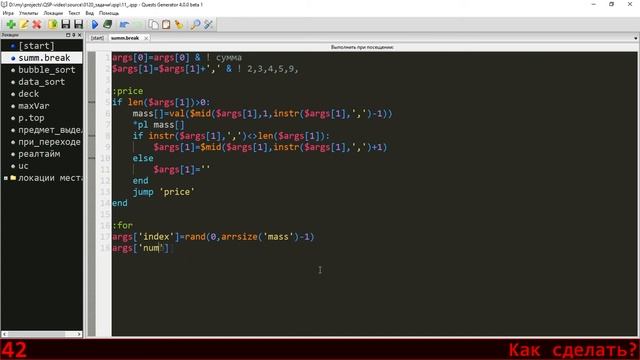Close the summ.break tab
The image size is (640, 360).
[146, 38]
